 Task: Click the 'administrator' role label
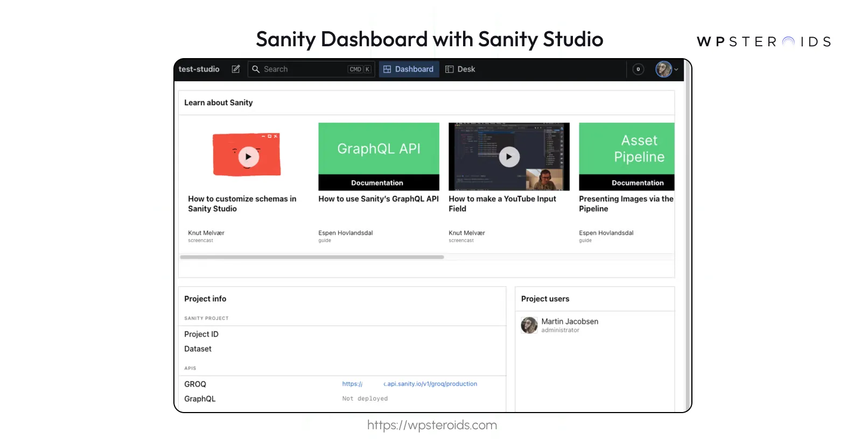(561, 330)
